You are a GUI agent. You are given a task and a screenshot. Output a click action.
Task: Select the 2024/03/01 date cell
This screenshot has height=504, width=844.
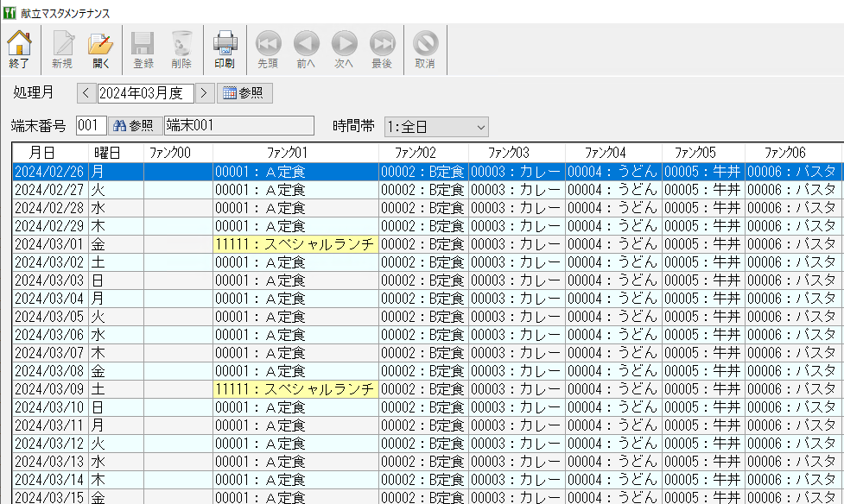[51, 244]
